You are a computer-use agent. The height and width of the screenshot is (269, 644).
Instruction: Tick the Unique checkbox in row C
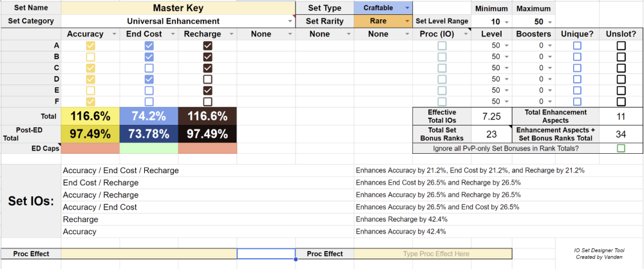pyautogui.click(x=577, y=68)
